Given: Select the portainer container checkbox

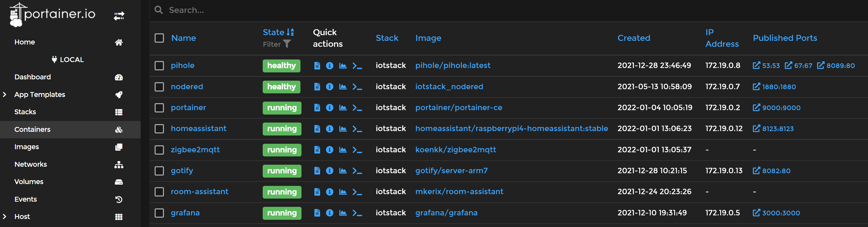Looking at the screenshot, I should pos(159,108).
